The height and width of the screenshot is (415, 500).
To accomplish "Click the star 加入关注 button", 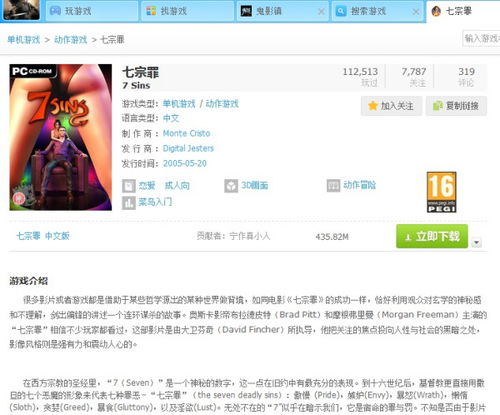I will click(x=391, y=106).
